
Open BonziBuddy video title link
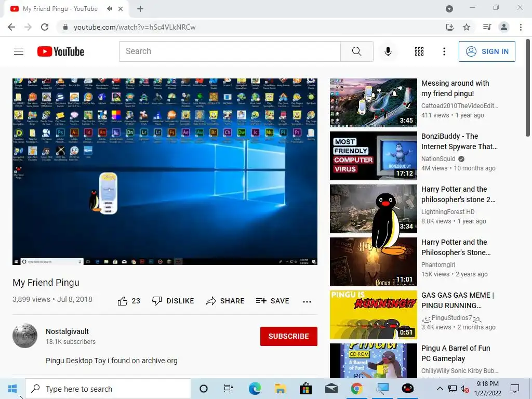(x=459, y=141)
